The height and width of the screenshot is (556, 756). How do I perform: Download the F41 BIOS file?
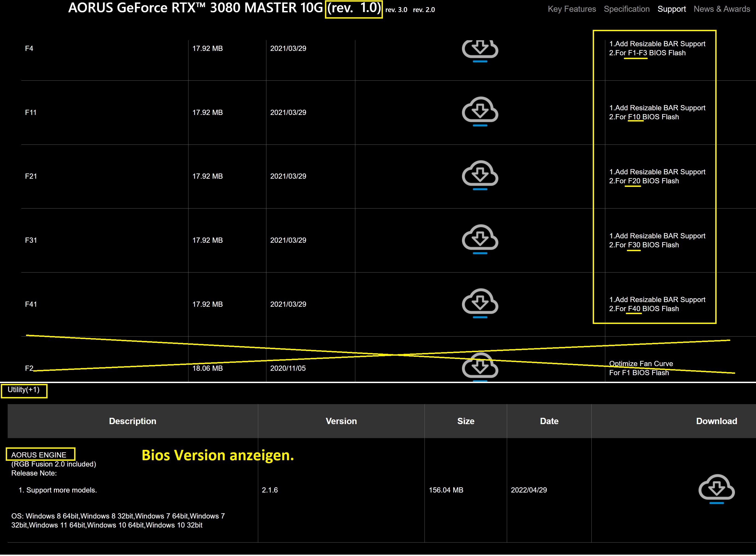point(480,303)
